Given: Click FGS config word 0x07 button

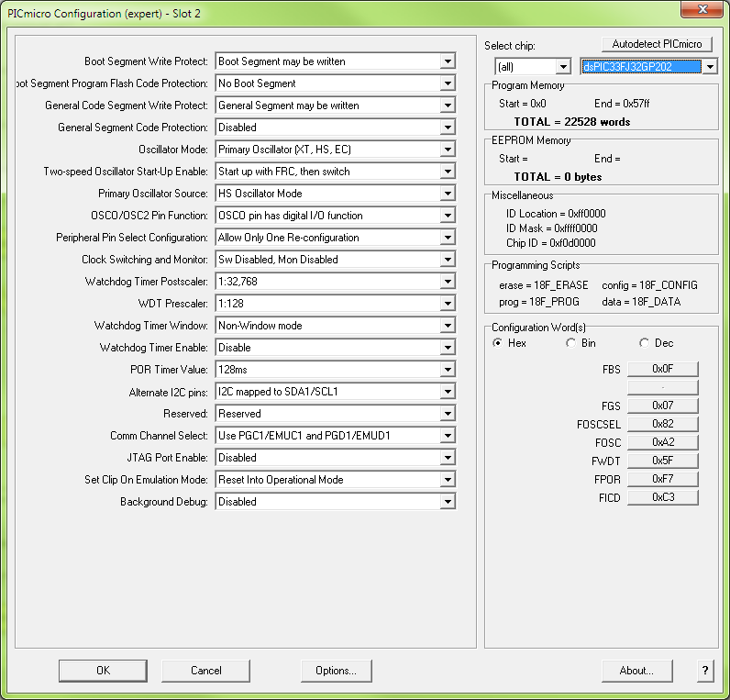Looking at the screenshot, I should coord(663,406).
